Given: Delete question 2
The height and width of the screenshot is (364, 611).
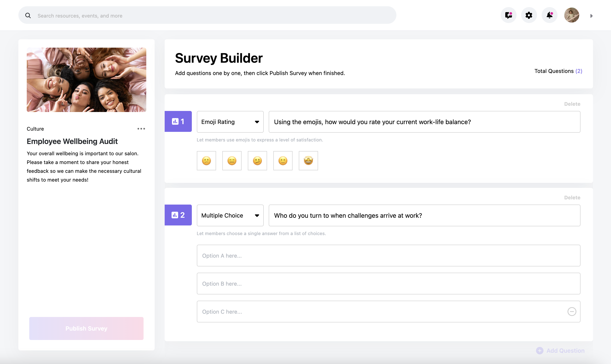Looking at the screenshot, I should [x=572, y=197].
